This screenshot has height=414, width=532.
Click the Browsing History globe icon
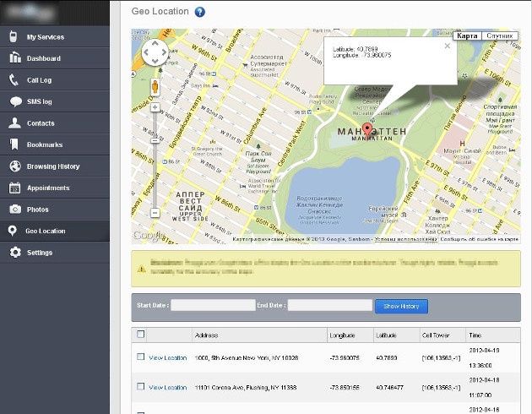(15, 166)
